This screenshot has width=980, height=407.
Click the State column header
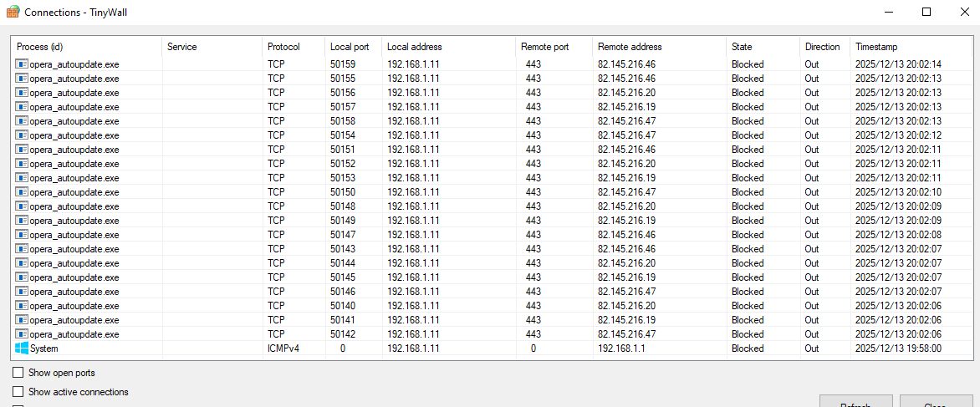(x=763, y=47)
